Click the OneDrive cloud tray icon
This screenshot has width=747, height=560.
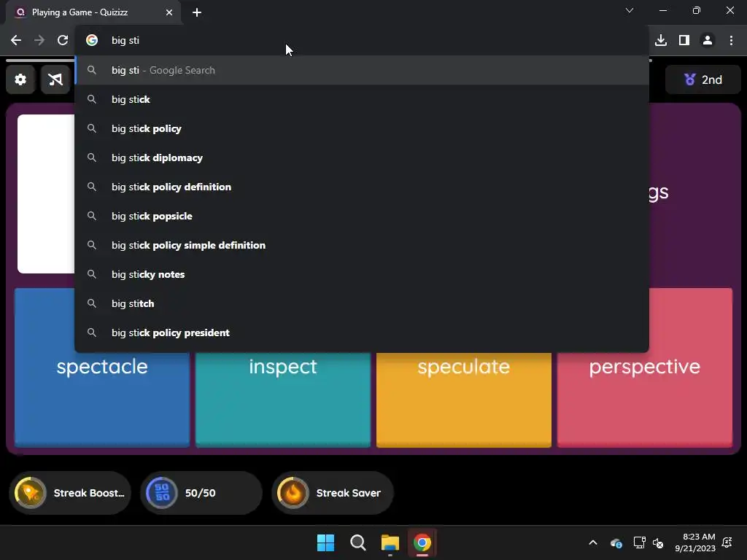pyautogui.click(x=616, y=542)
